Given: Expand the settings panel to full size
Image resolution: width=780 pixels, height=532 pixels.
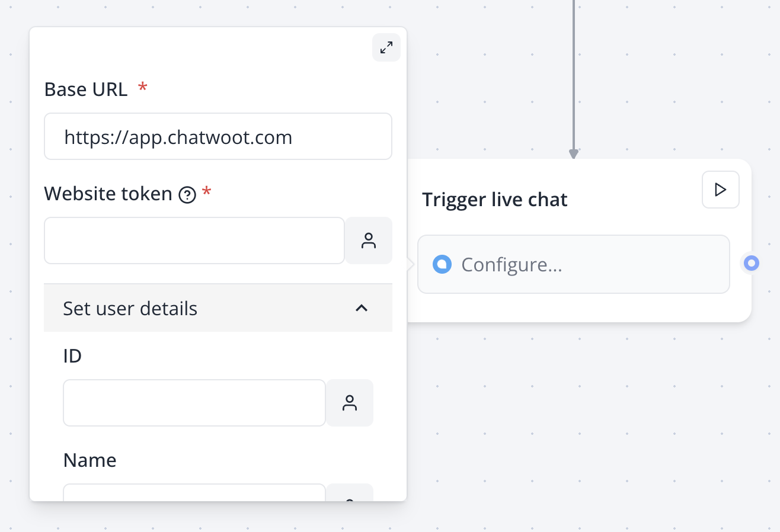Looking at the screenshot, I should click(x=386, y=47).
